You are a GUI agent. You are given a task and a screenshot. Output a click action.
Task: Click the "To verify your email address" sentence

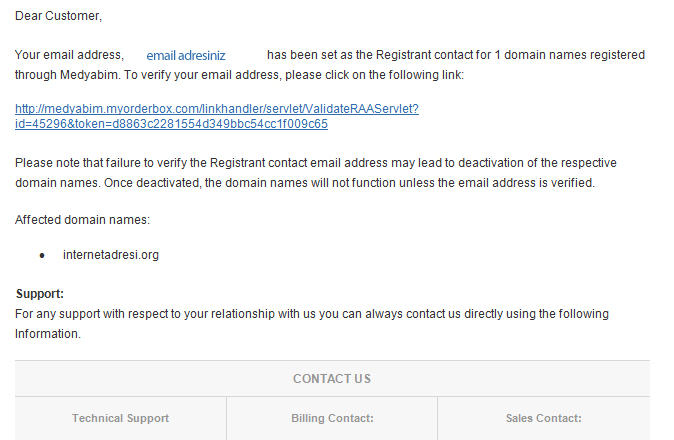[294, 75]
